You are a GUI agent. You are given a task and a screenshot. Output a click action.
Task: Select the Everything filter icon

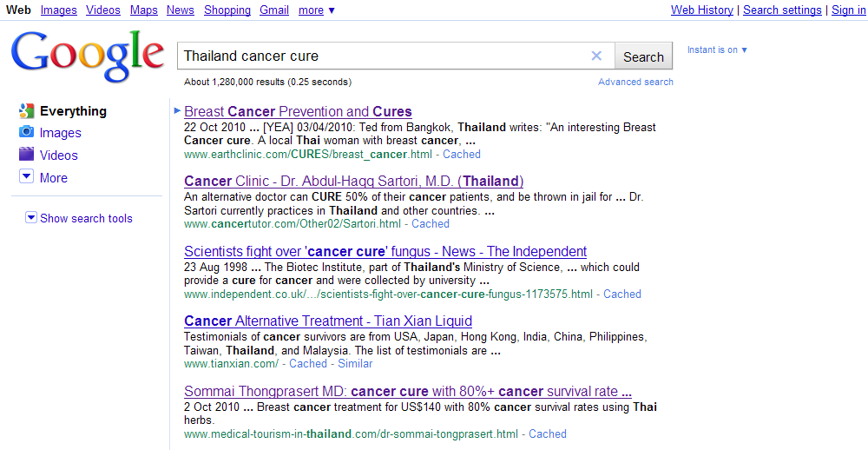26,111
